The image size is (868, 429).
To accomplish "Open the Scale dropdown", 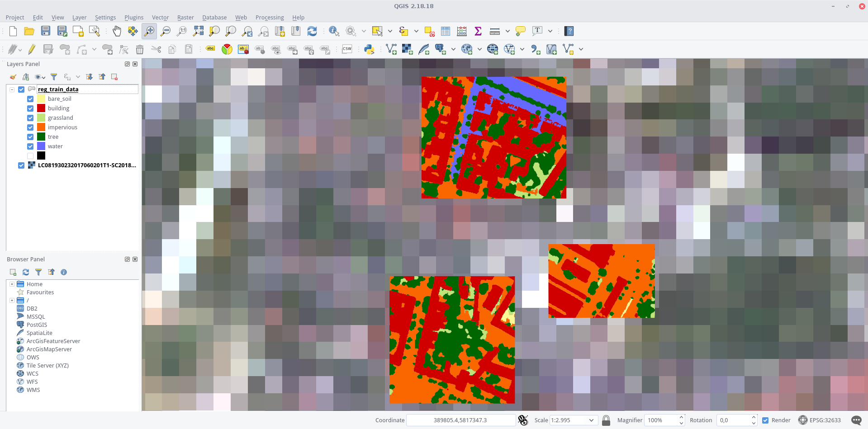I will 591,420.
